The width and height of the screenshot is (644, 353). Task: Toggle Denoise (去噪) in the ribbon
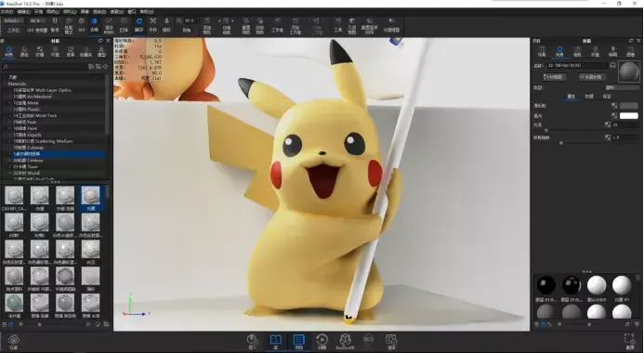click(x=95, y=25)
